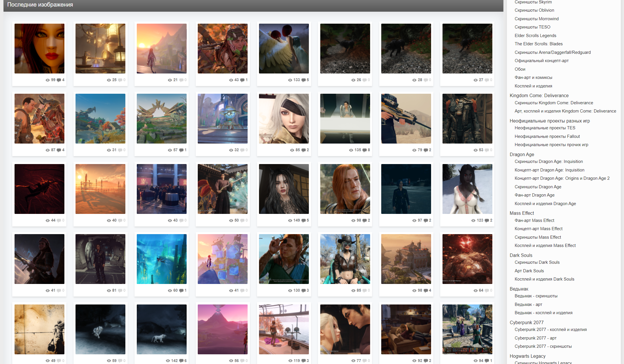Click the comment bubble showing 6 comments

click(x=181, y=361)
